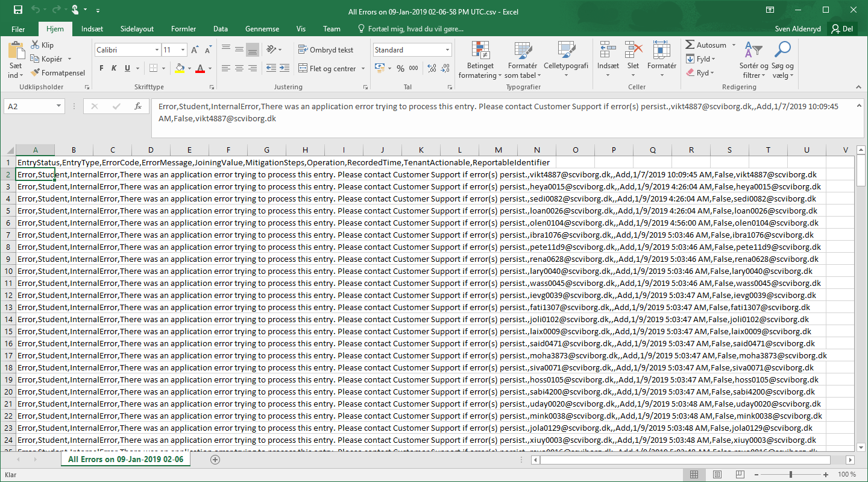
Task: Open the Calibri font name dropdown
Action: (x=157, y=50)
